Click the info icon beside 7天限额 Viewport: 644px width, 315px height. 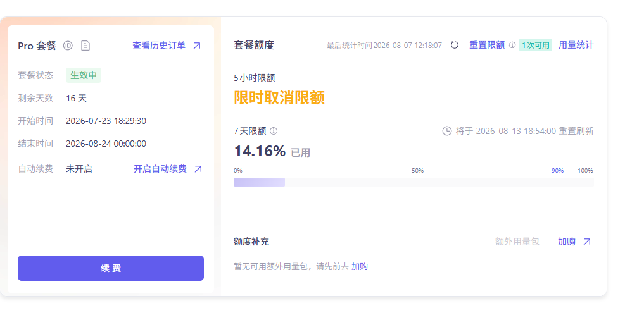pos(274,132)
